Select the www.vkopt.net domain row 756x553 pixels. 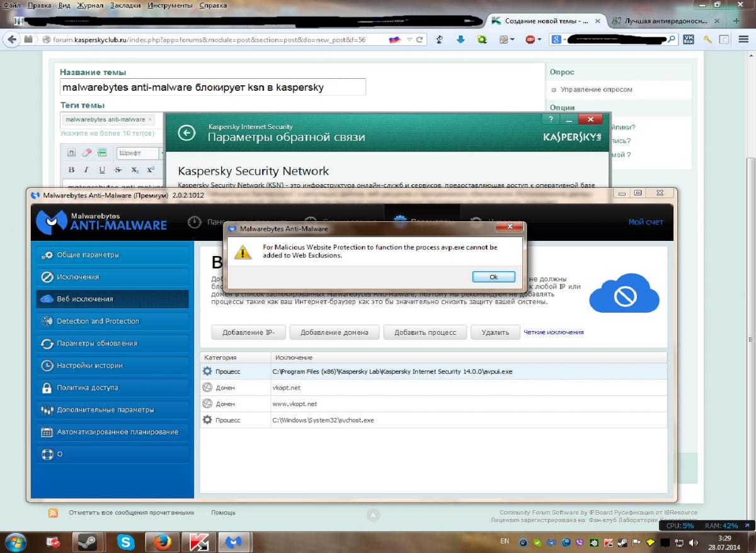[433, 404]
